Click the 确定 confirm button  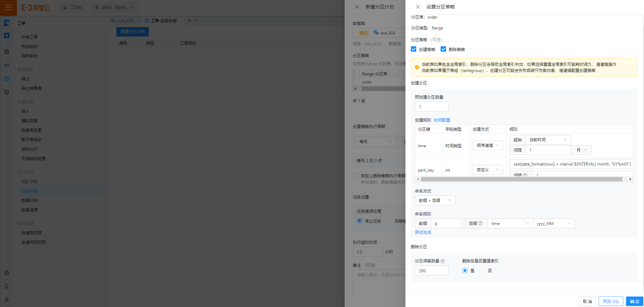pos(635,301)
